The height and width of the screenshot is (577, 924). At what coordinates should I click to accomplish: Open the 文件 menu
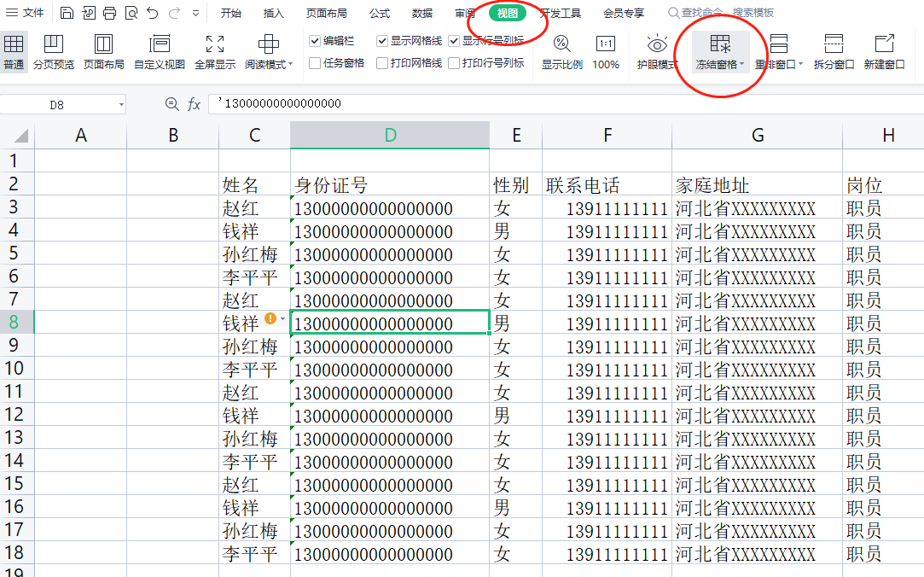coord(25,13)
